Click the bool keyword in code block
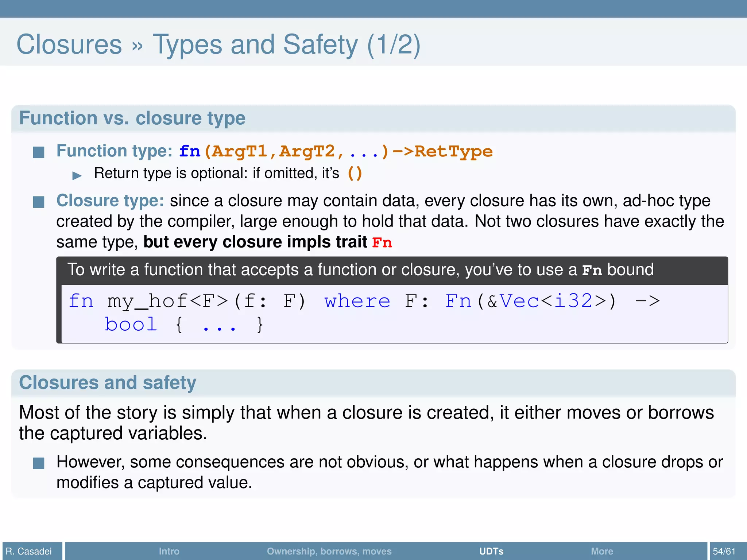 [131, 324]
